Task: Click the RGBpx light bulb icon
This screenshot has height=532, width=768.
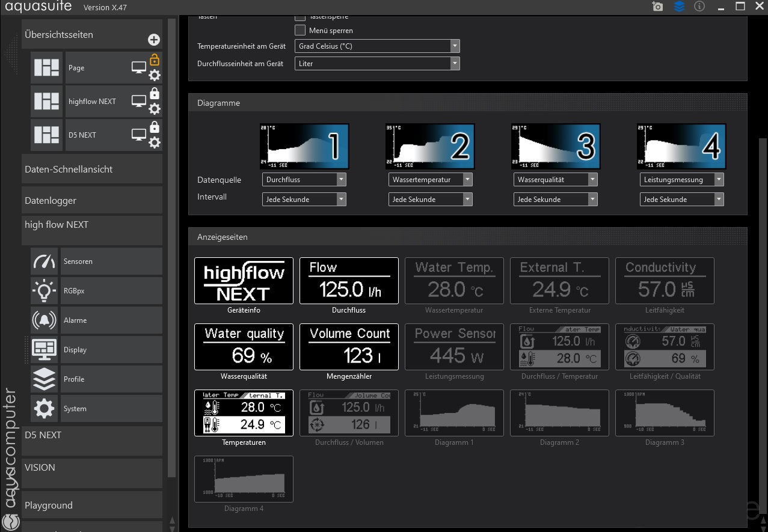Action: 44,291
